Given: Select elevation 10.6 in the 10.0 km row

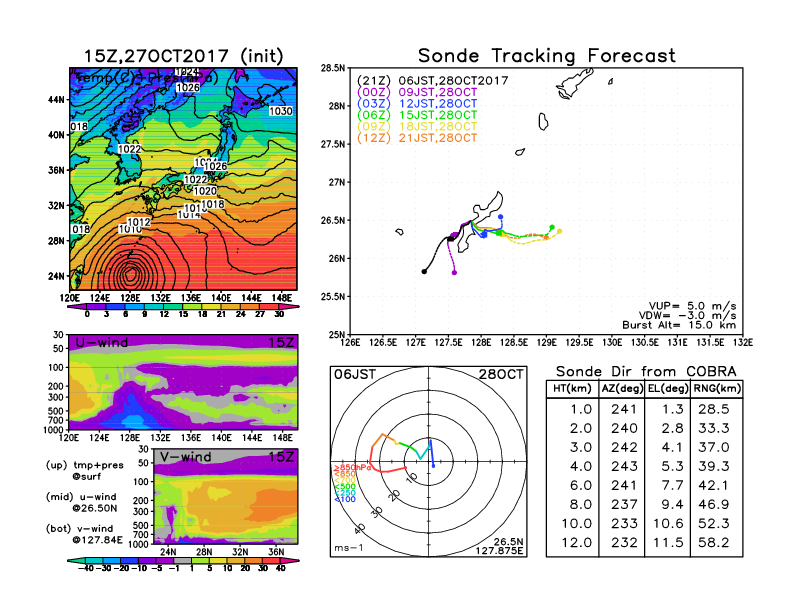Looking at the screenshot, I should pyautogui.click(x=668, y=524).
